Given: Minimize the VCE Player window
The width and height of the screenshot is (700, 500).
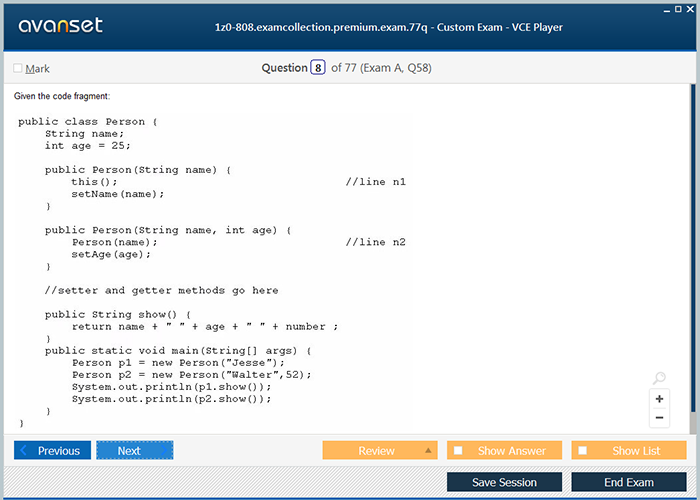Looking at the screenshot, I should click(665, 8).
